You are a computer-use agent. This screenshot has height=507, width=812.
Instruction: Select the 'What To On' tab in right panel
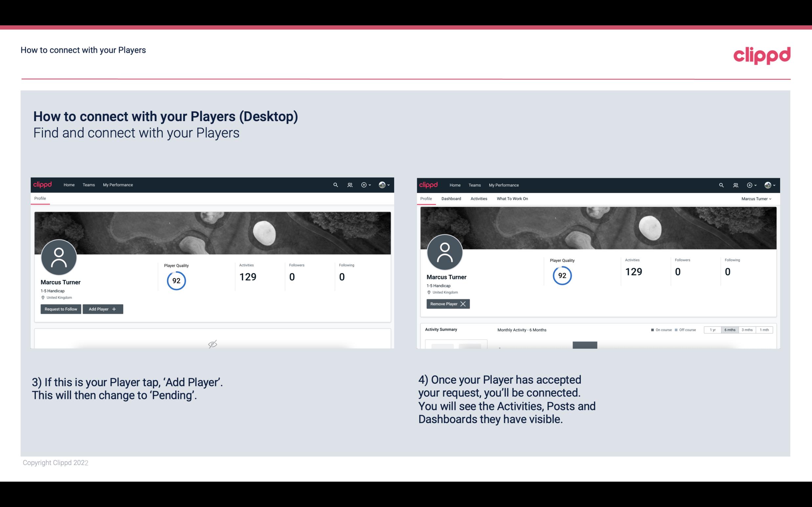click(x=512, y=199)
